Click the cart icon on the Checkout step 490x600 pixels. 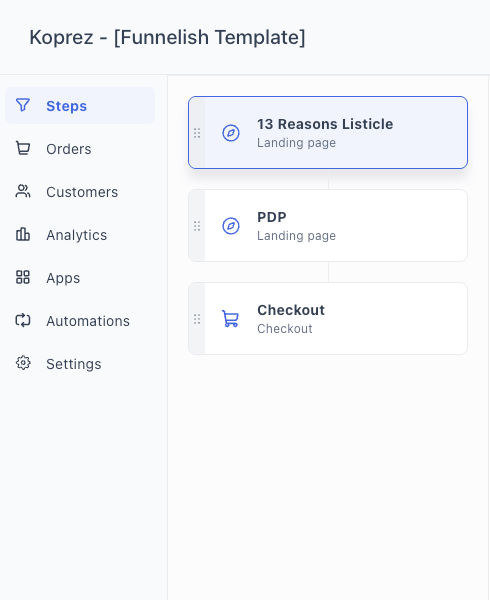click(231, 319)
